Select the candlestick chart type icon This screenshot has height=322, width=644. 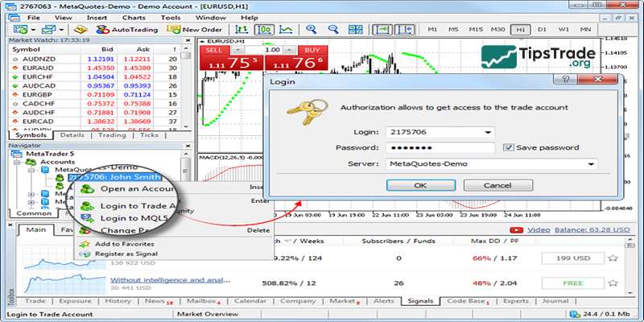point(264,30)
